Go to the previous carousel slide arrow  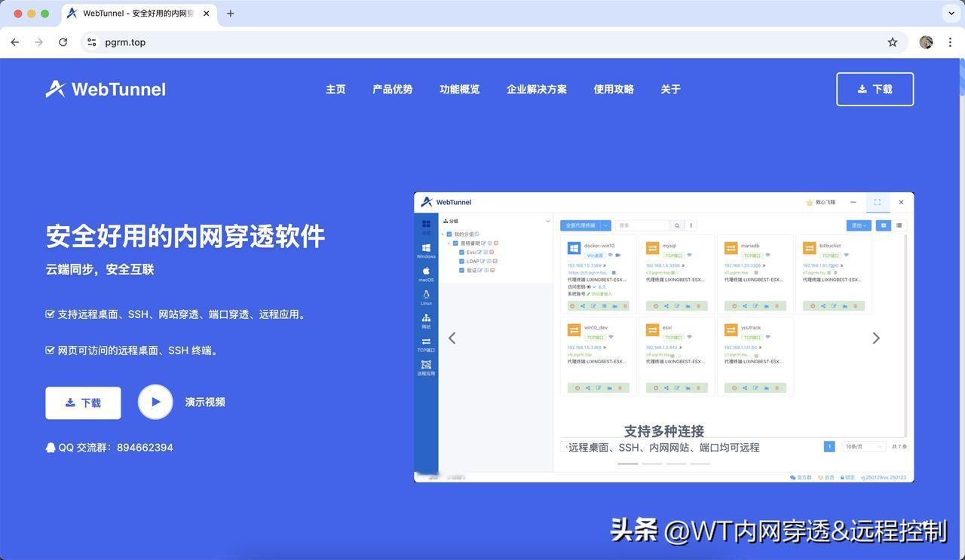[452, 338]
